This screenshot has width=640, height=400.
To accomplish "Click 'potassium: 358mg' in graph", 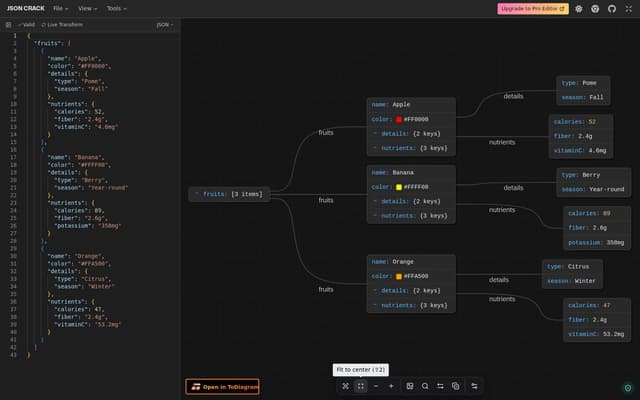I will click(597, 242).
